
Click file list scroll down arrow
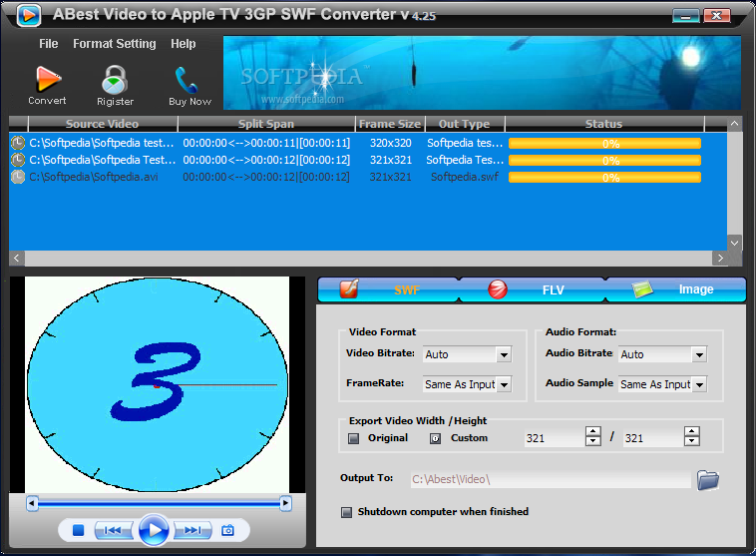[x=734, y=244]
